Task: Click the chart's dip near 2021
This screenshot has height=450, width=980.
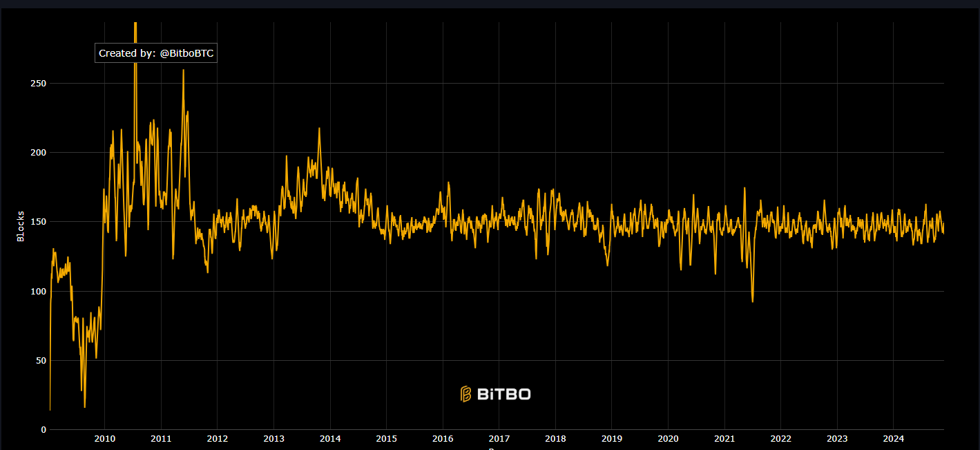Action: point(752,301)
